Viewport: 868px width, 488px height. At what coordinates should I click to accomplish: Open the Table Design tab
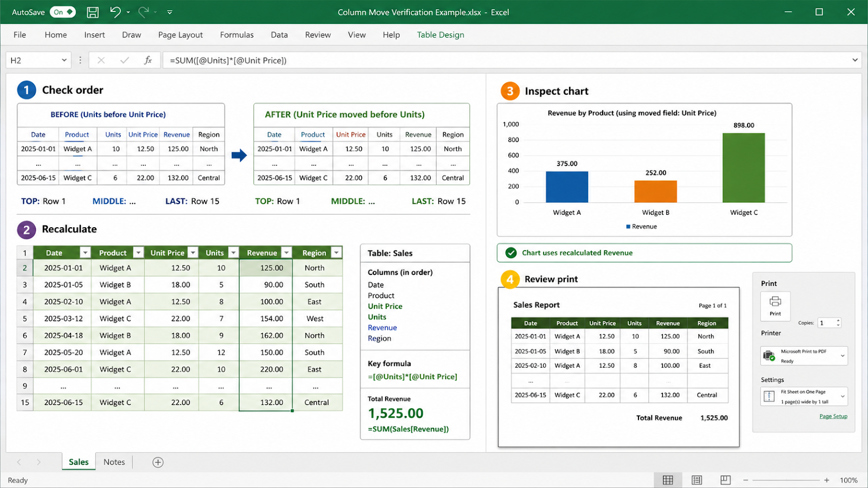(441, 35)
